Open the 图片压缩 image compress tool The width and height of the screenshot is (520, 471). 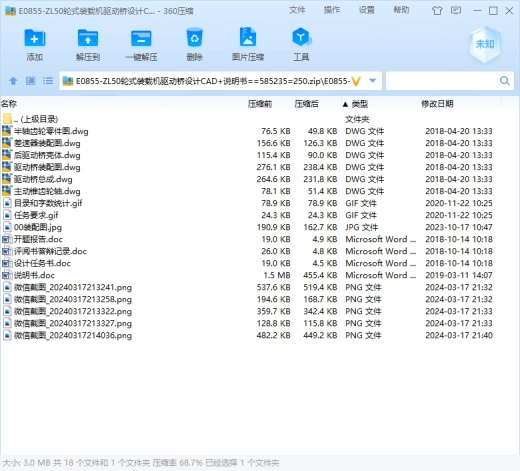(x=248, y=37)
